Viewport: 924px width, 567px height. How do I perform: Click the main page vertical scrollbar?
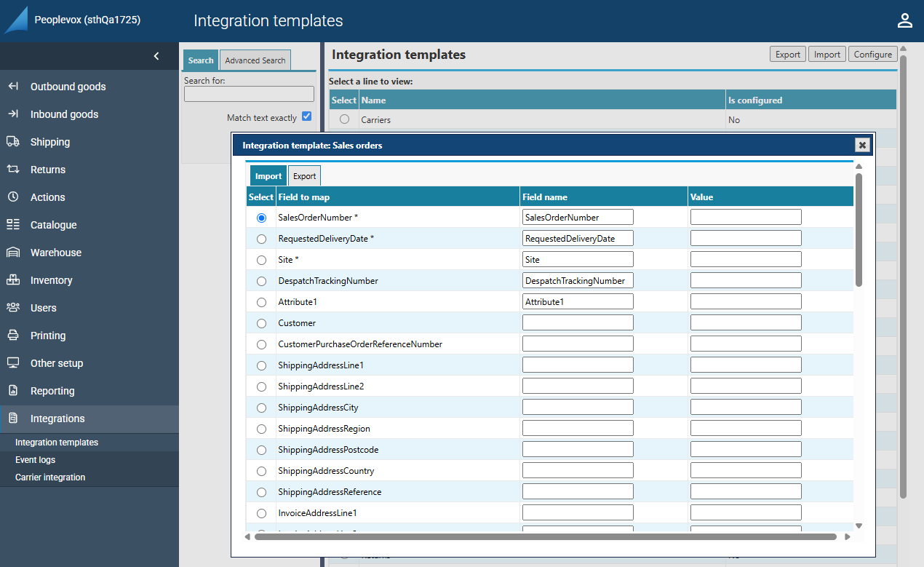[904, 277]
